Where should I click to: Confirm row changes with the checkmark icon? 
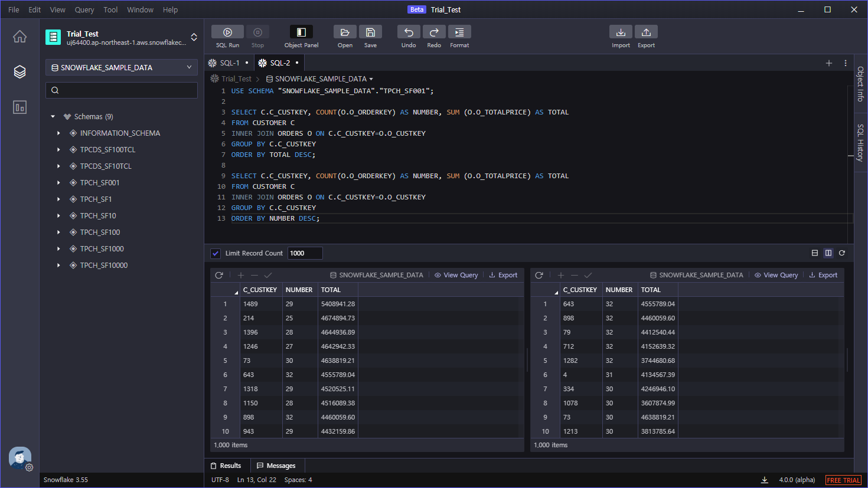click(268, 275)
